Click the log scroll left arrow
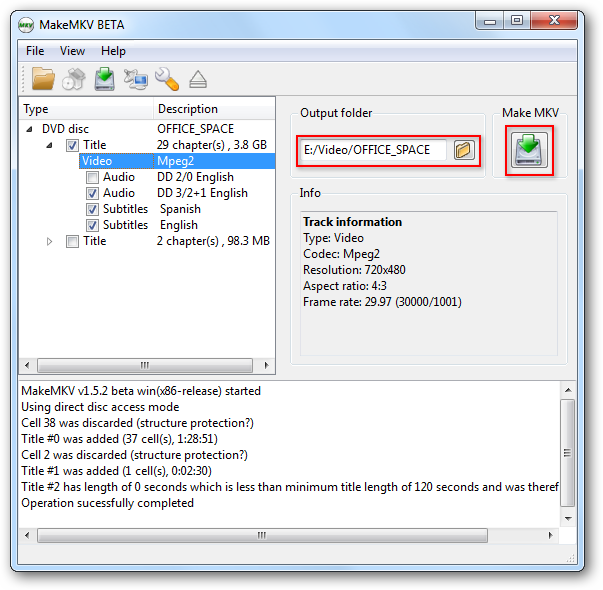Image resolution: width=603 pixels, height=590 pixels. (x=27, y=535)
